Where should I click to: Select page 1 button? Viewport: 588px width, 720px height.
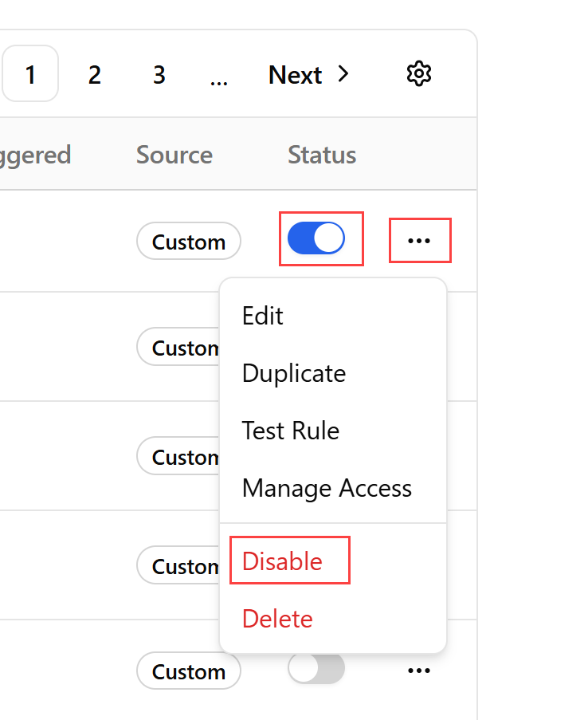(x=30, y=73)
